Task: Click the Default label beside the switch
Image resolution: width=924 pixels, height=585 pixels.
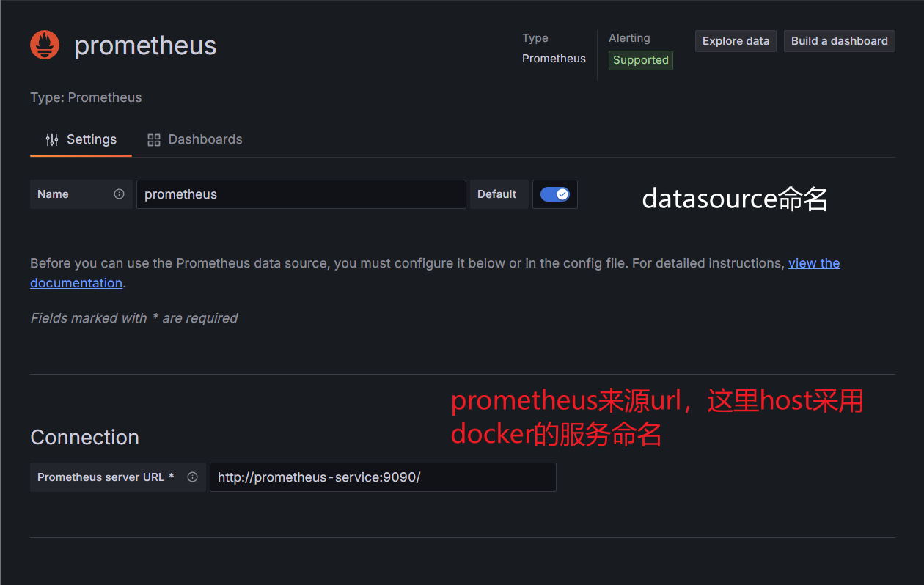Action: point(496,194)
